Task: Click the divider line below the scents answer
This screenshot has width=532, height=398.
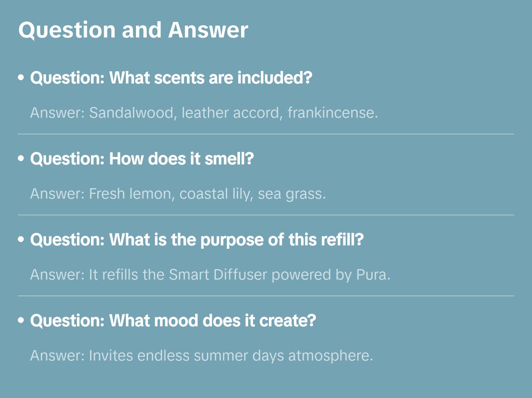Action: [x=266, y=134]
